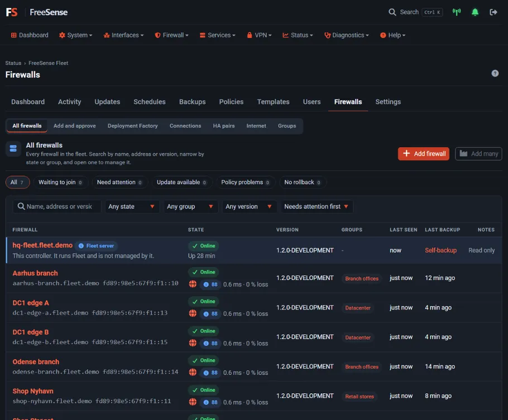Select the Update available filter chip
508x420 pixels.
point(182,182)
